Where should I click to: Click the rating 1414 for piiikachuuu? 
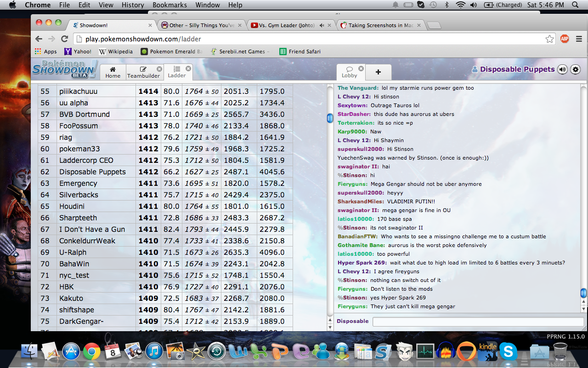click(x=148, y=92)
